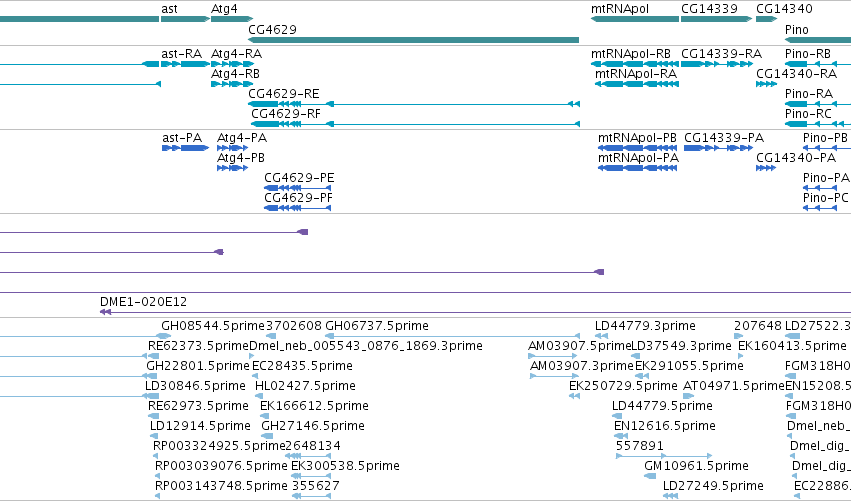The width and height of the screenshot is (851, 501).
Task: Select EST label 'AM03907.5prime'
Action: (580, 346)
